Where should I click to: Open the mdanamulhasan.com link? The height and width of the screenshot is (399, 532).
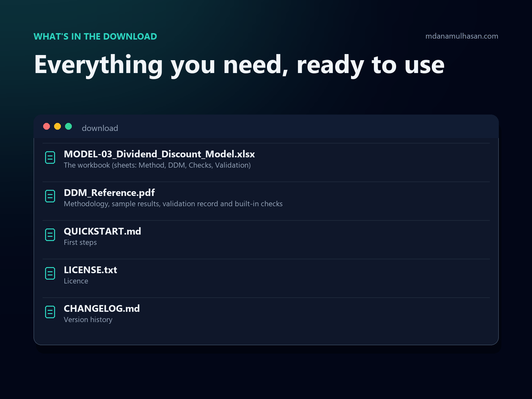(462, 36)
